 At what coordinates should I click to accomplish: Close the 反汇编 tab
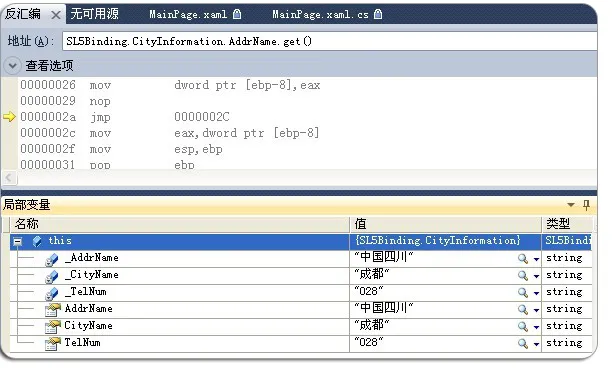point(56,15)
